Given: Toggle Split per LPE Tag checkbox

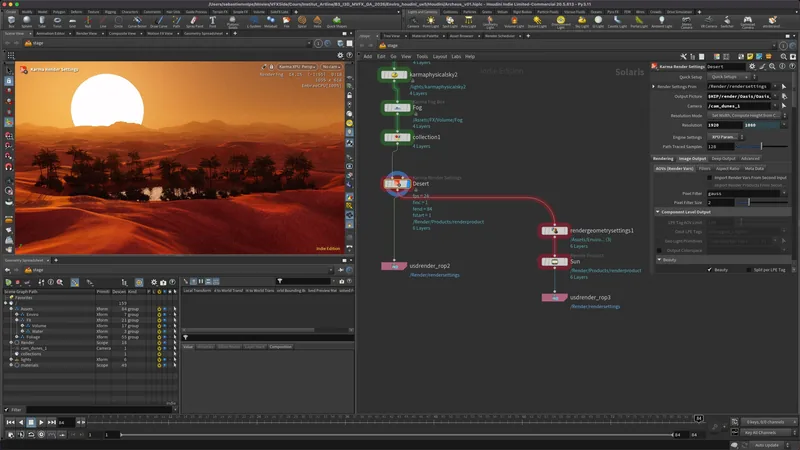Looking at the screenshot, I should point(748,269).
